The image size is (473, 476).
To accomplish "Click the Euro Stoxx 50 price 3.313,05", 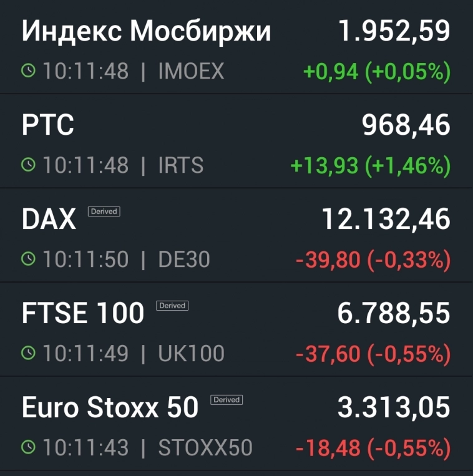I will click(394, 408).
